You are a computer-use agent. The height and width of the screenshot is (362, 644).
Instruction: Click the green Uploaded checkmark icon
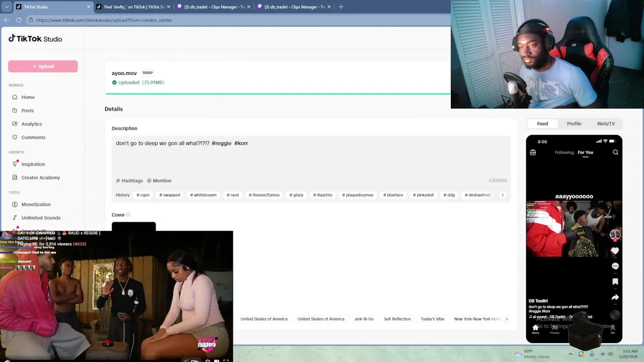(114, 82)
